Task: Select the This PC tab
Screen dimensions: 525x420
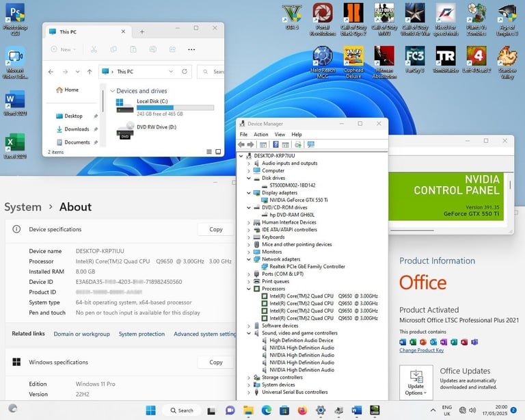Action: tap(86, 31)
